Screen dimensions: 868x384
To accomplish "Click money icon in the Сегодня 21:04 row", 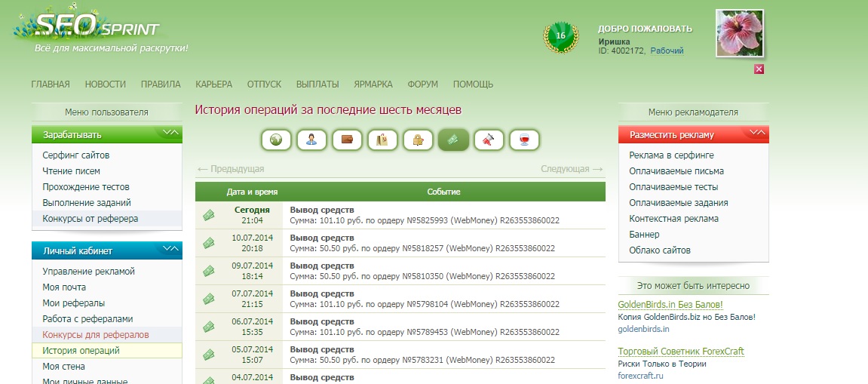I will click(209, 214).
